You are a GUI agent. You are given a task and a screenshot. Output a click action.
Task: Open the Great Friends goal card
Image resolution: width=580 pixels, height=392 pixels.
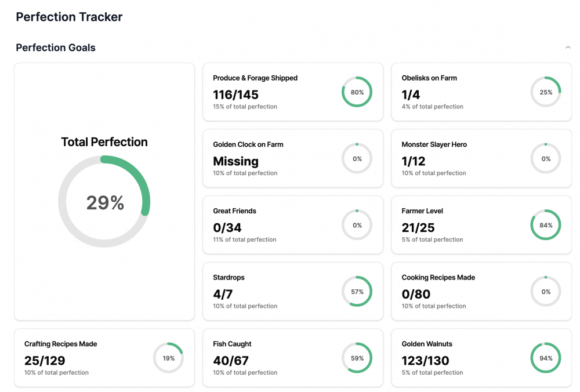point(273,225)
